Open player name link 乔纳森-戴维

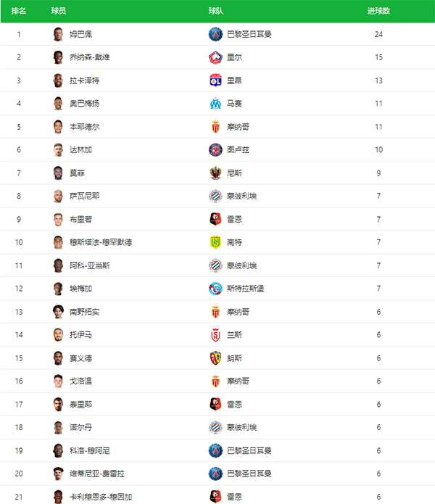[90, 57]
